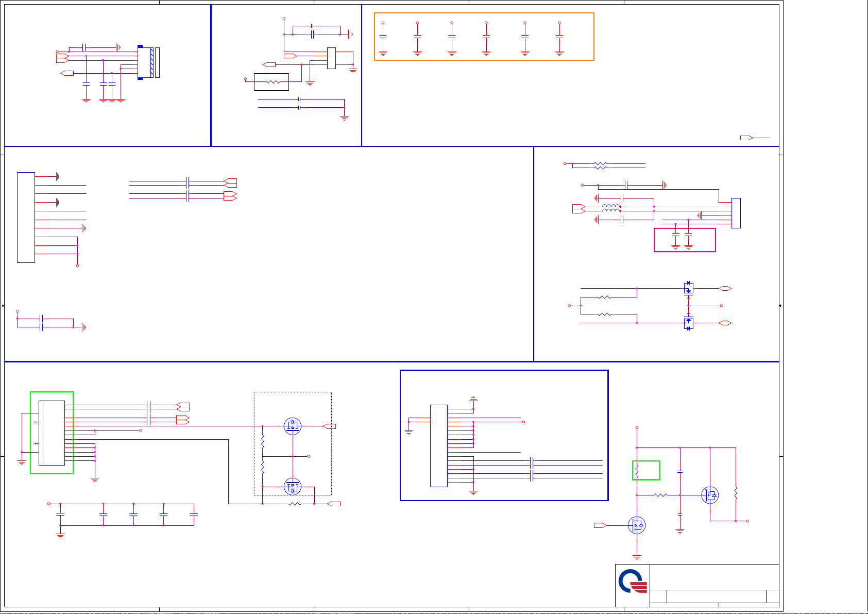
Task: Select the MOSFET beside the rightmost vertical resistor
Action: [710, 495]
